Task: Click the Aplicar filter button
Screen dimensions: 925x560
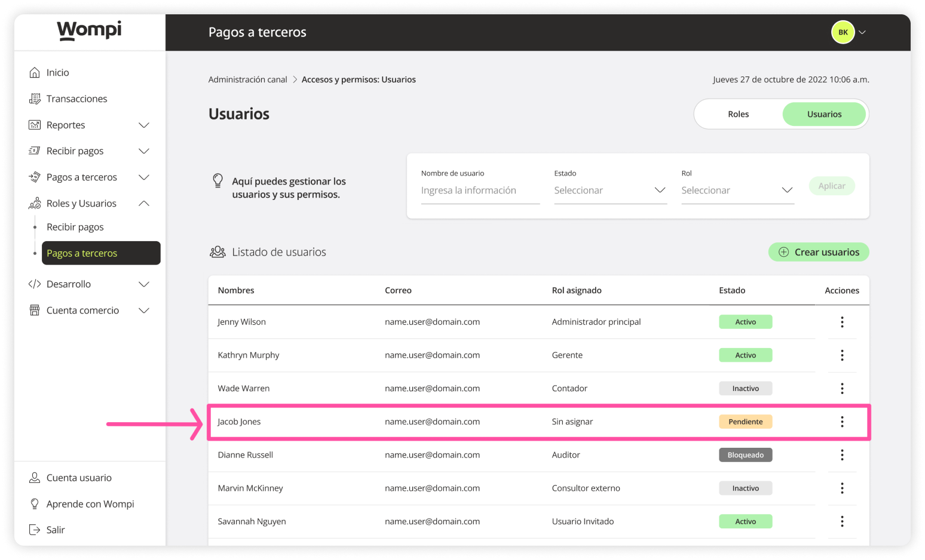Action: pyautogui.click(x=831, y=186)
